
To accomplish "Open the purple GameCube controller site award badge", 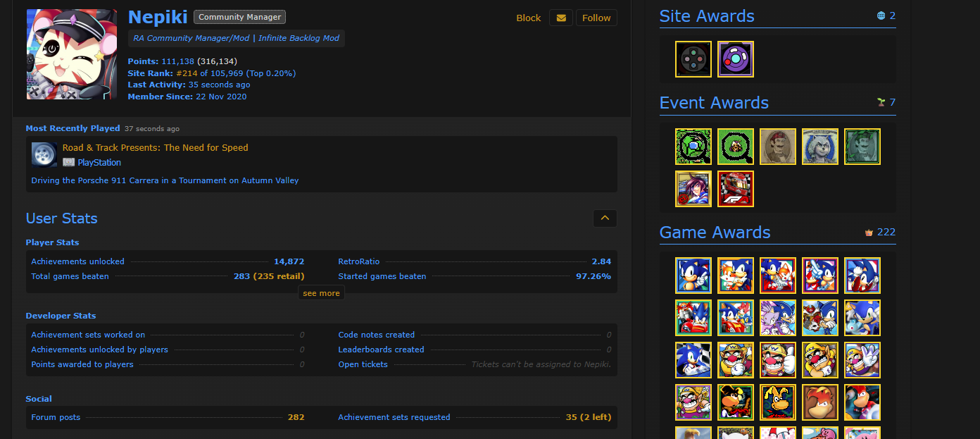I will pyautogui.click(x=736, y=59).
